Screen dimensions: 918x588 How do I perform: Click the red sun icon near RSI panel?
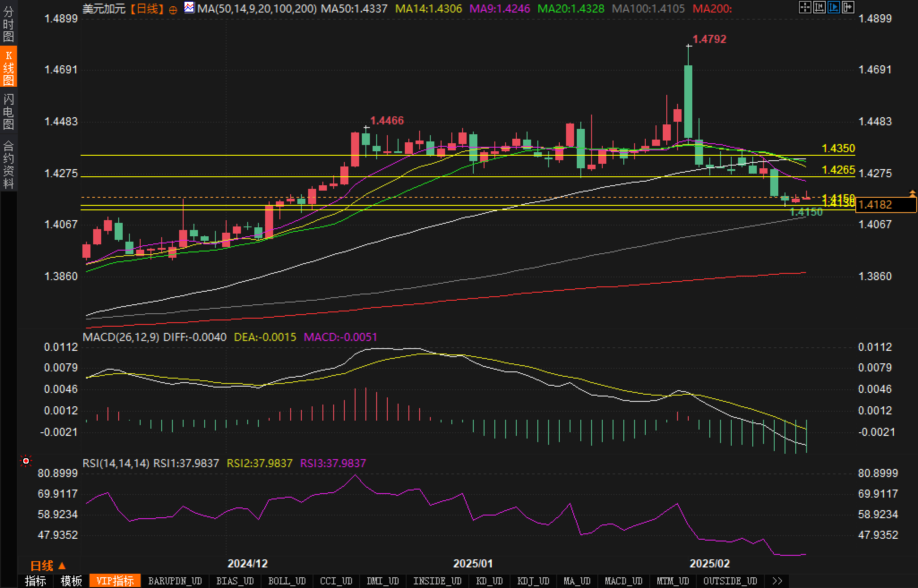coord(26,461)
